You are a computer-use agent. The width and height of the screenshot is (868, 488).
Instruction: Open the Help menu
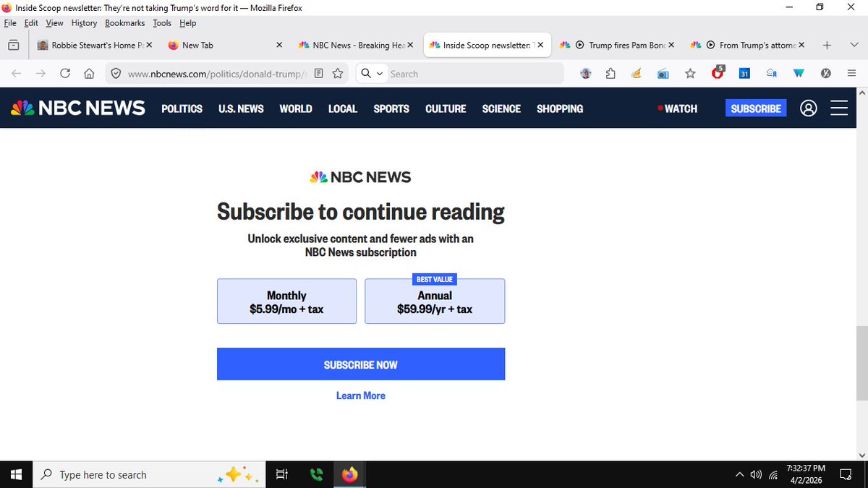pos(187,23)
